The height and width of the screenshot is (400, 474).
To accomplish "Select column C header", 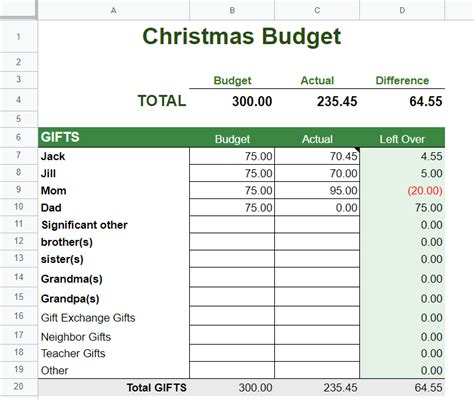I will 317,10.
